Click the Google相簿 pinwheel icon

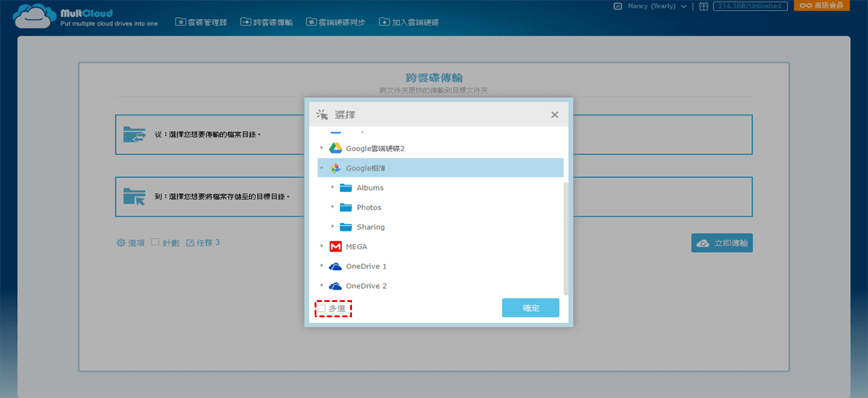336,168
